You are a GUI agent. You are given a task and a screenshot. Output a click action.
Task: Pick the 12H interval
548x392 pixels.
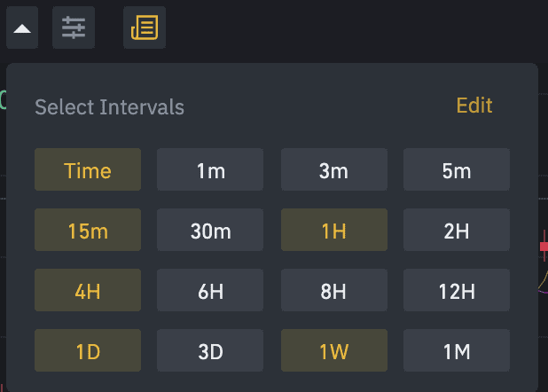pos(457,290)
